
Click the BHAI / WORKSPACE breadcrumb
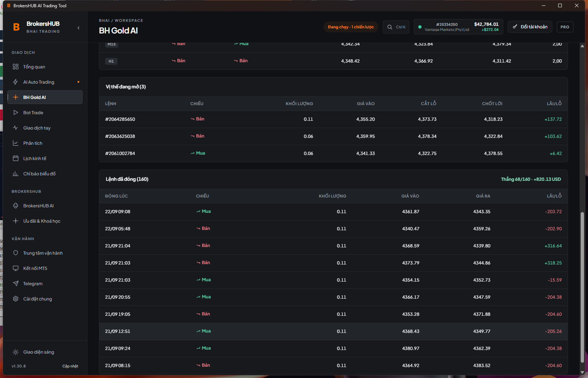pyautogui.click(x=121, y=21)
